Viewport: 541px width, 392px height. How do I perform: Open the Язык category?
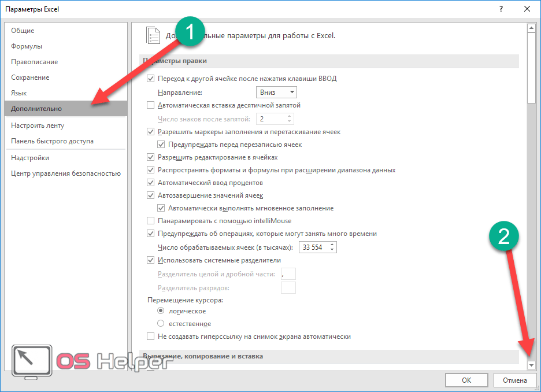[66, 93]
